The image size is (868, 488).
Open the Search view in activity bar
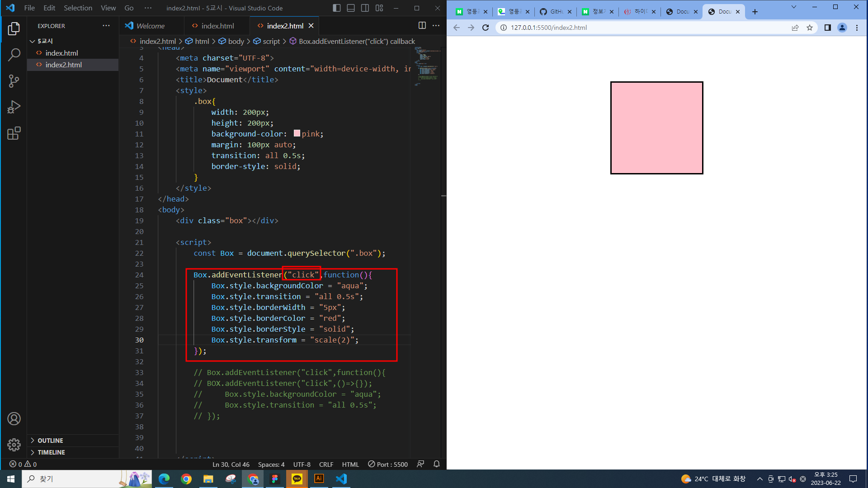pyautogui.click(x=14, y=55)
